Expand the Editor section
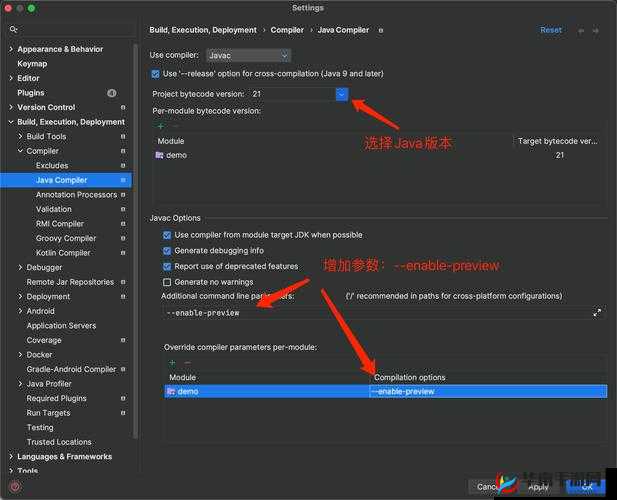 pos(11,78)
